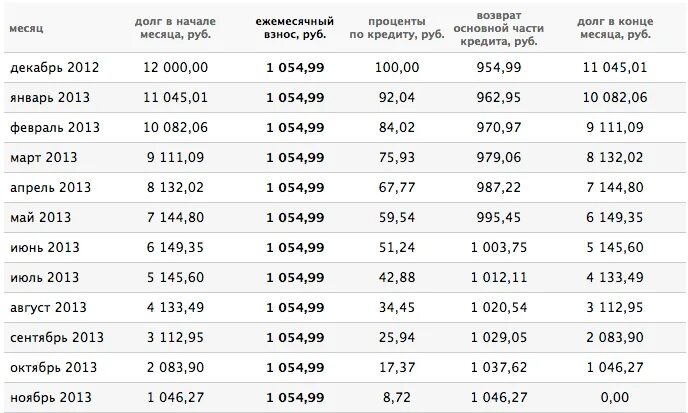Click the final 0,00 debt cell
Image resolution: width=688 pixels, height=413 pixels.
point(615,398)
